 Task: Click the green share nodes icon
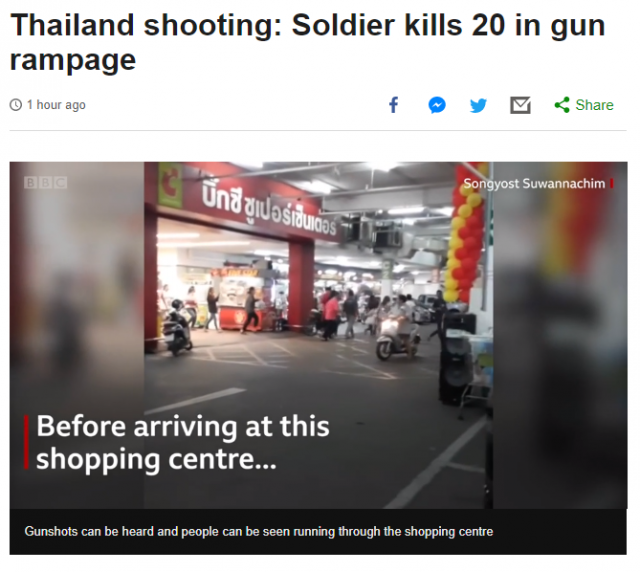tap(562, 105)
